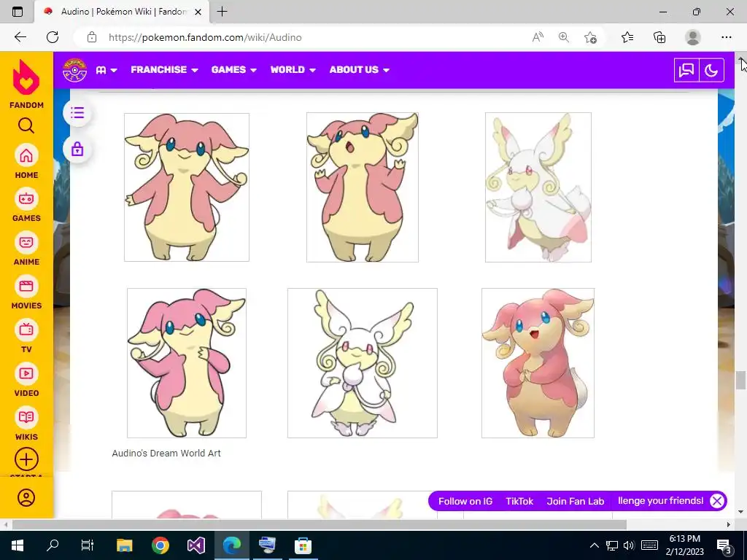Viewport: 747px width, 560px height.
Task: Expand the FRANCHISE menu
Action: click(x=164, y=70)
